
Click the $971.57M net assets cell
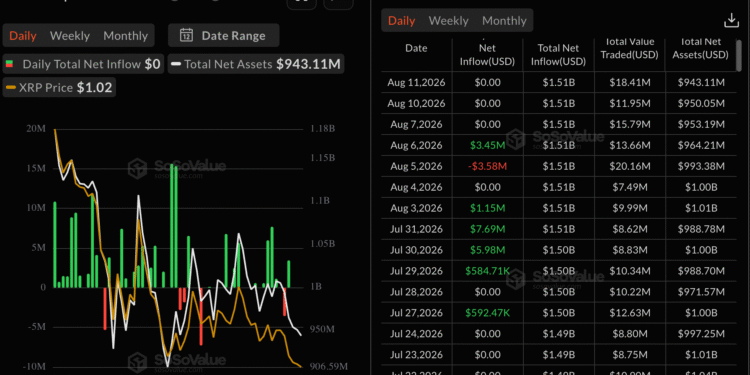tap(701, 292)
